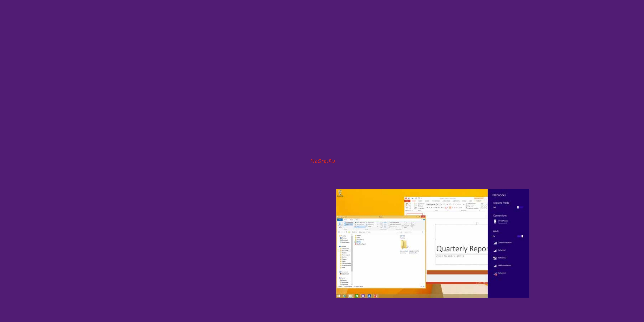Viewport: 644px width, 322px height.
Task: Open the Navigation pane dropdown in Explorer
Action: (x=341, y=225)
